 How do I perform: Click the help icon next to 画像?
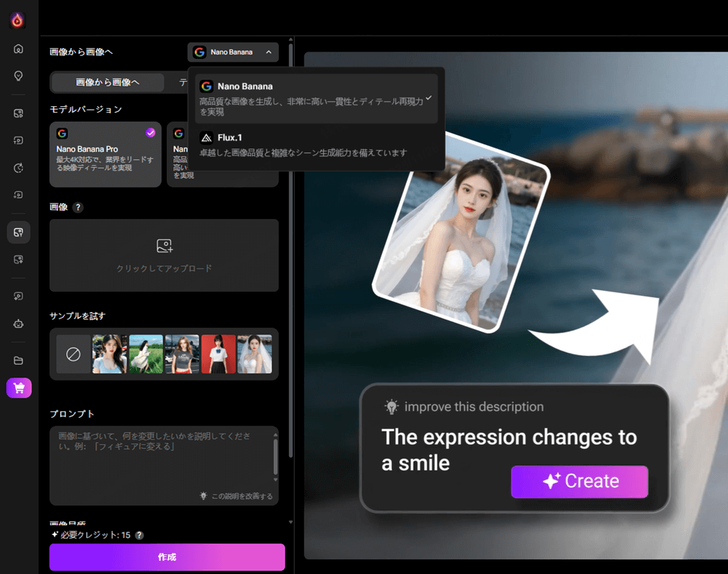[x=78, y=207]
